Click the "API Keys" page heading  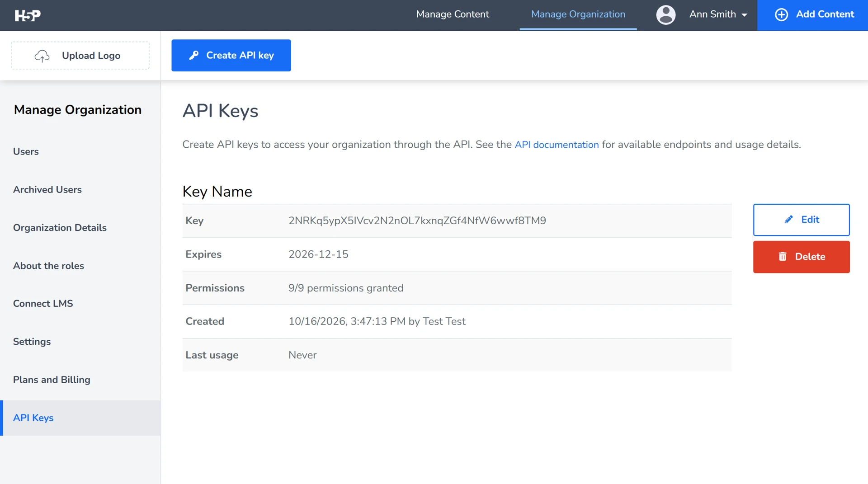click(220, 111)
